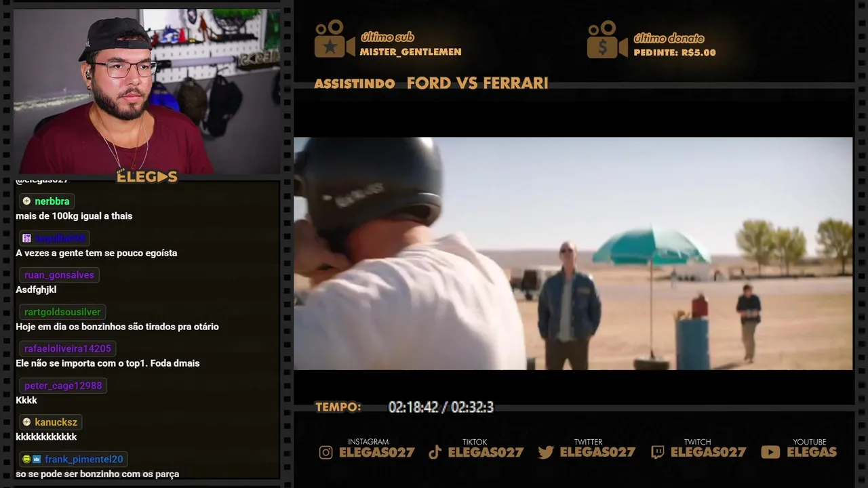
Task: Open chat user ruan_gonsalves
Action: point(59,275)
